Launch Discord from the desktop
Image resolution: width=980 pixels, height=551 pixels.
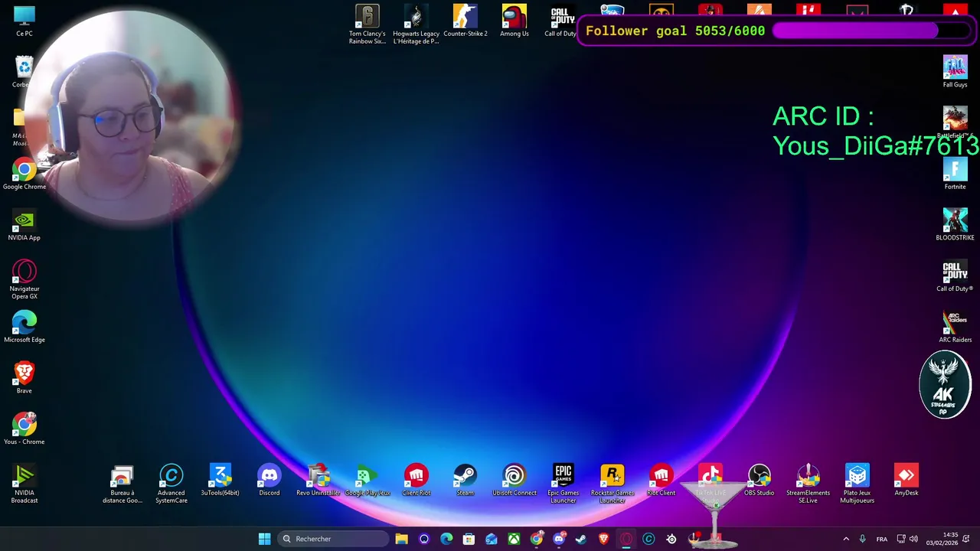pyautogui.click(x=269, y=481)
